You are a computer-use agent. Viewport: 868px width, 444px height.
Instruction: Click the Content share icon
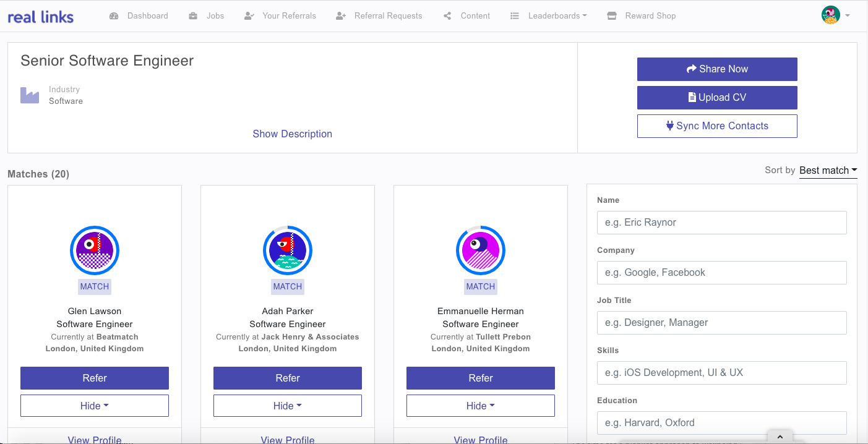447,16
